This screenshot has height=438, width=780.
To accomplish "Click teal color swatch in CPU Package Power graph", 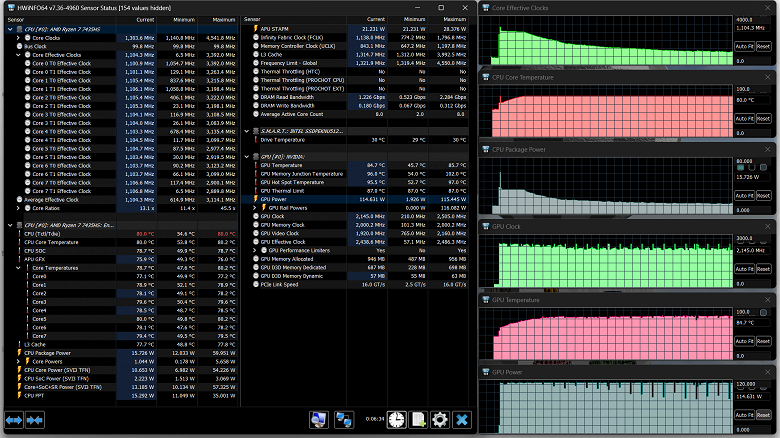I will 741,167.
